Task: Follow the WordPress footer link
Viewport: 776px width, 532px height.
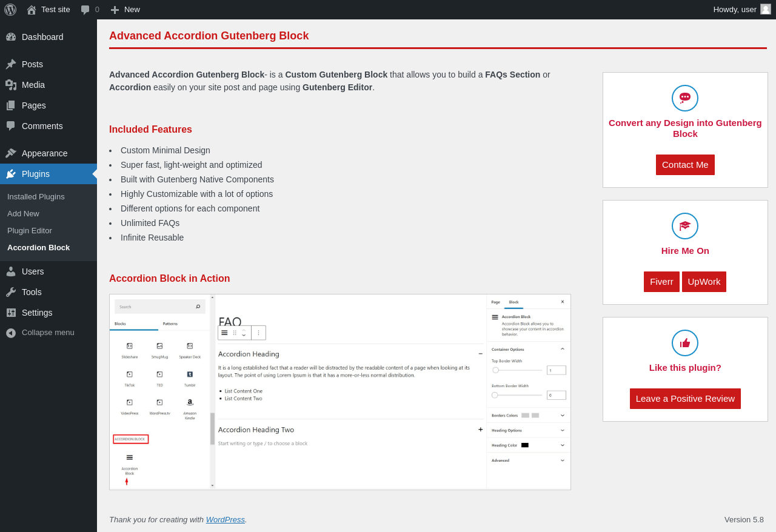Action: click(x=226, y=519)
